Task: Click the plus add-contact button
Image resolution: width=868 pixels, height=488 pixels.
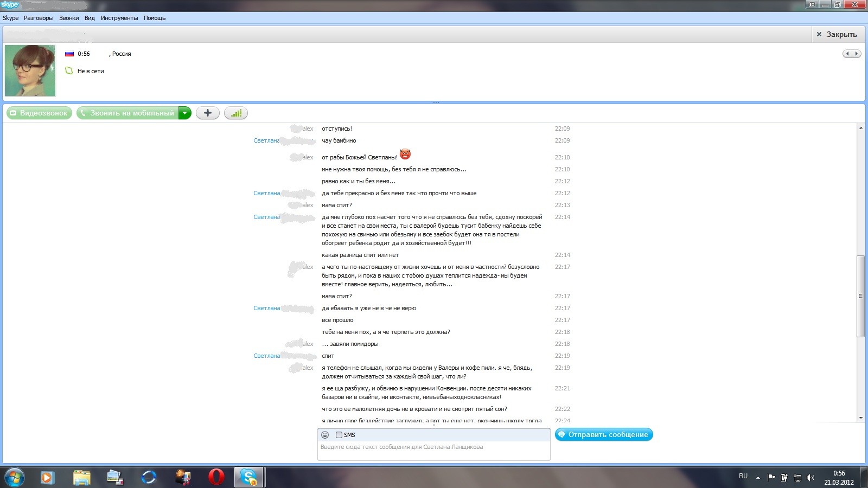Action: pyautogui.click(x=207, y=113)
